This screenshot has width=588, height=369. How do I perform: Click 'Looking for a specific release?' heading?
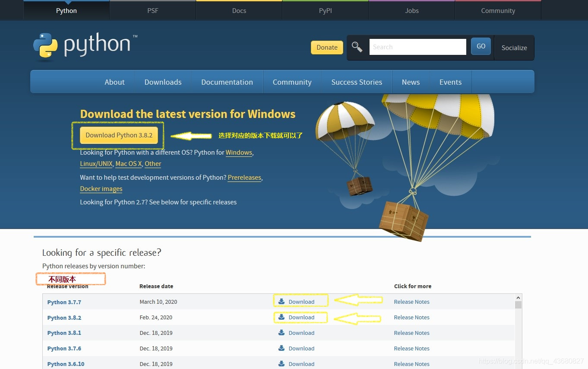click(101, 252)
